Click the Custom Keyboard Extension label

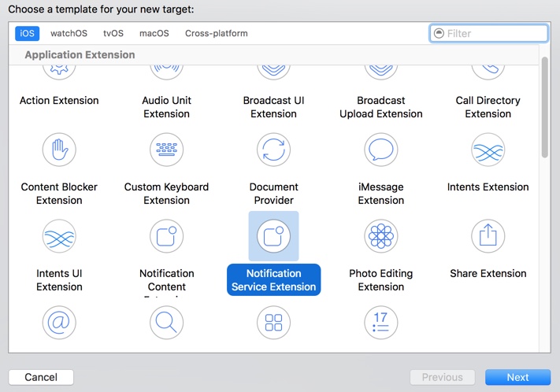(166, 194)
